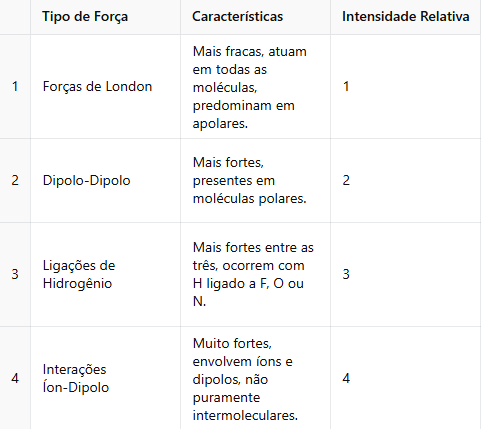This screenshot has height=429, width=481.
Task: Click the 'Mais fortes entre as três' cell
Action: click(x=255, y=274)
